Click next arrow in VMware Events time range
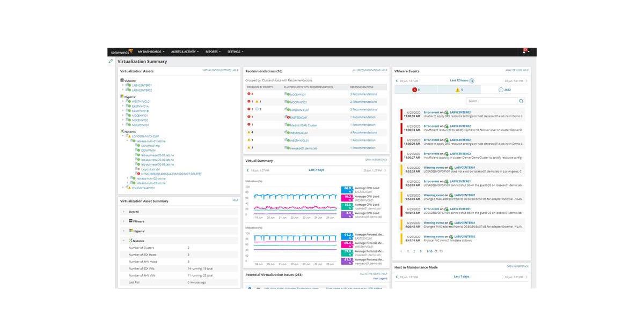This screenshot has height=336, width=644. tap(526, 81)
